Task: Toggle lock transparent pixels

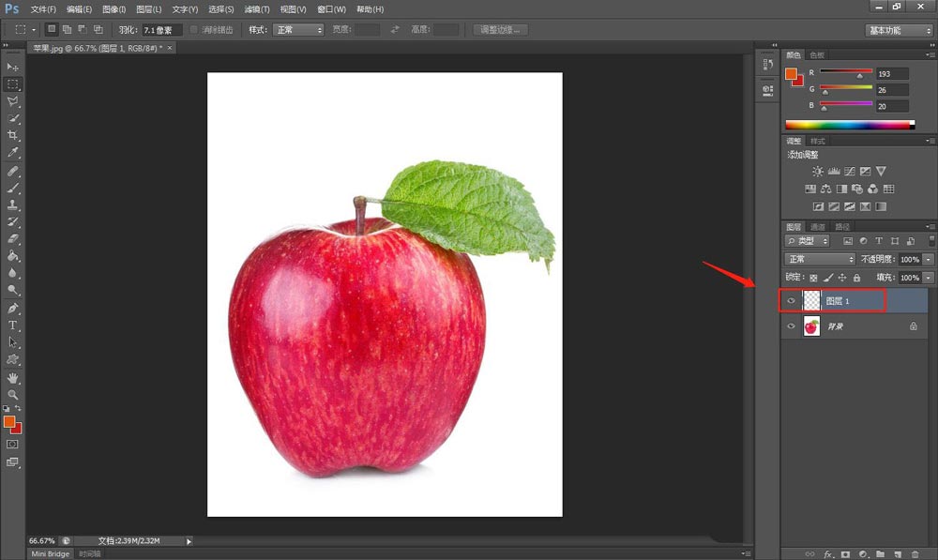Action: (813, 278)
